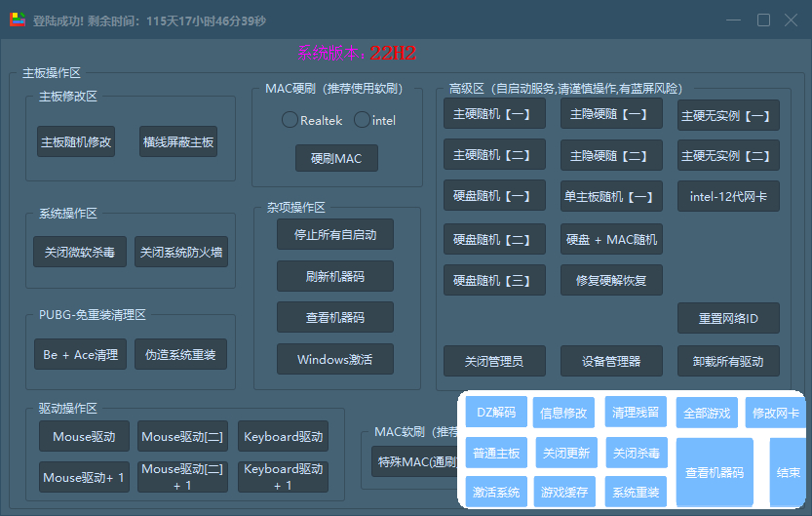This screenshot has width=812, height=516.
Task: Click 重置网络ID button
Action: point(728,318)
